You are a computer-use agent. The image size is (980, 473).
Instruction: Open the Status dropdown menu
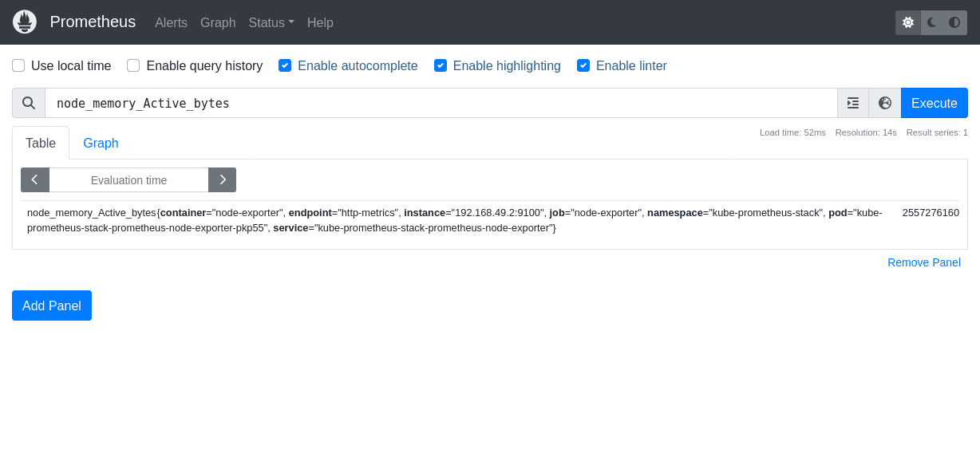pyautogui.click(x=271, y=23)
